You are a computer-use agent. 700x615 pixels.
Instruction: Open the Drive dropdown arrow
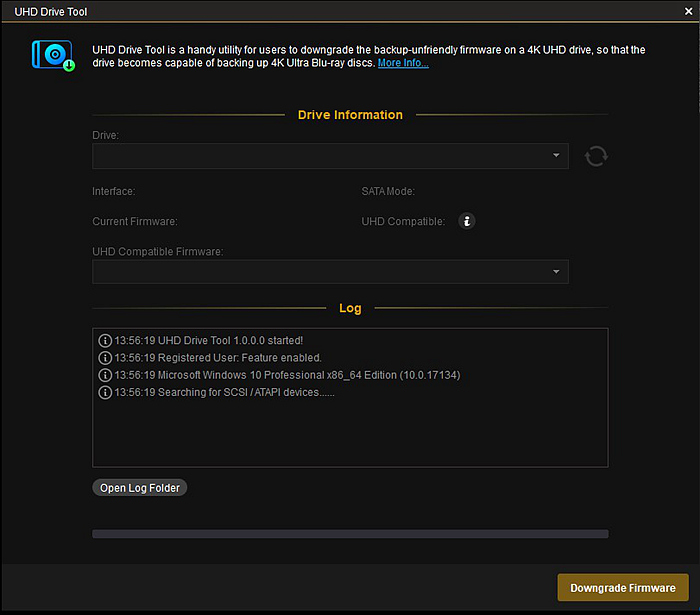pyautogui.click(x=556, y=156)
